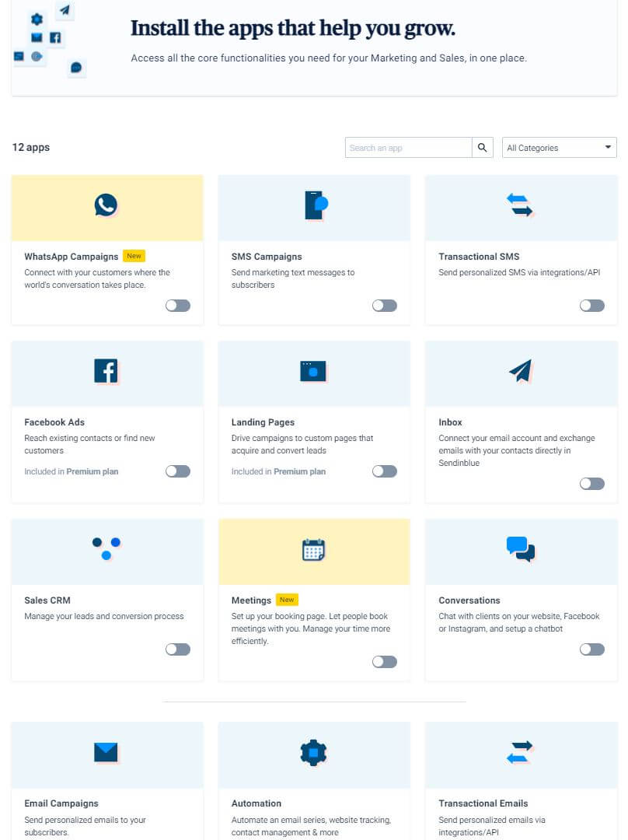Click the Inbox card title
Image resolution: width=628 pixels, height=840 pixels.
450,422
